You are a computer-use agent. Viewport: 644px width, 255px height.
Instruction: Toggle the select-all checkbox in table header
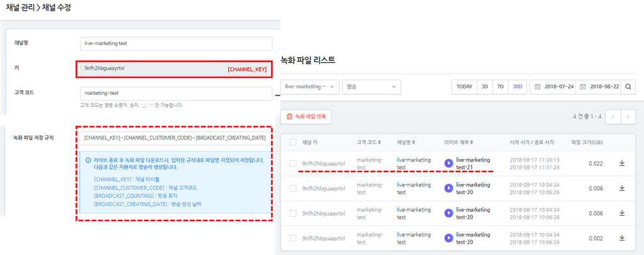[x=293, y=143]
